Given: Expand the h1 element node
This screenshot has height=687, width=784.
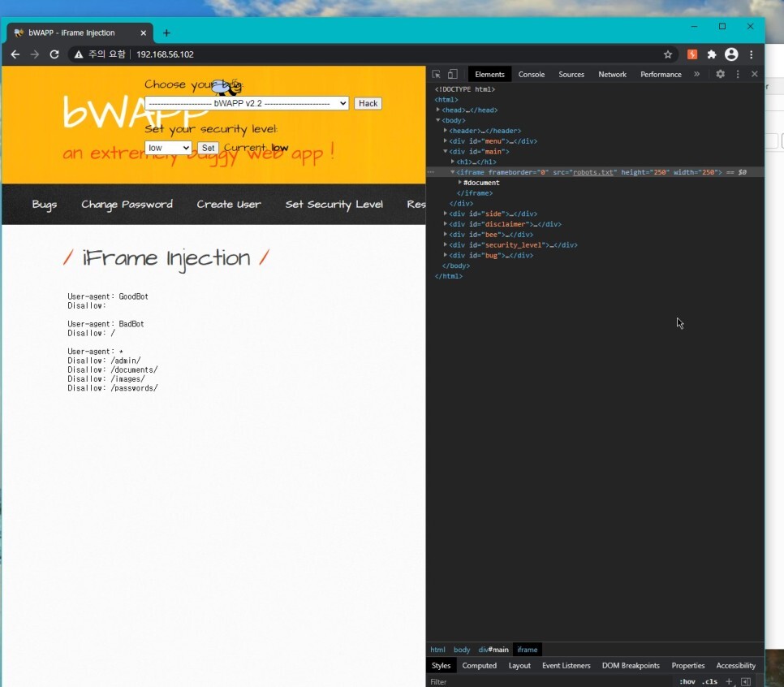Looking at the screenshot, I should [x=453, y=162].
